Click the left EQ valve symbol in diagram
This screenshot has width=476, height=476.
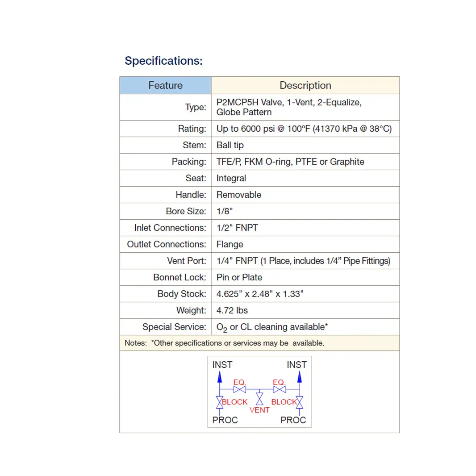point(239,389)
